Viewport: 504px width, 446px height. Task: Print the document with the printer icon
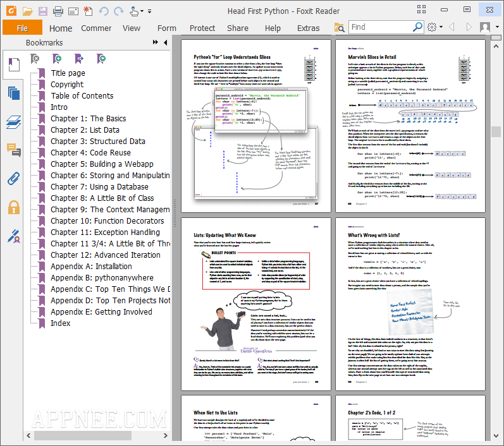[58, 11]
